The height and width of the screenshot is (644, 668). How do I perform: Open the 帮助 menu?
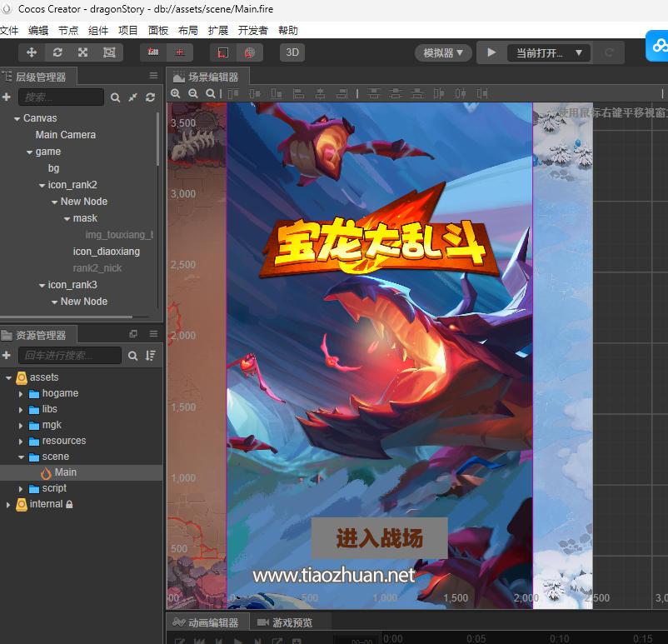[x=288, y=31]
